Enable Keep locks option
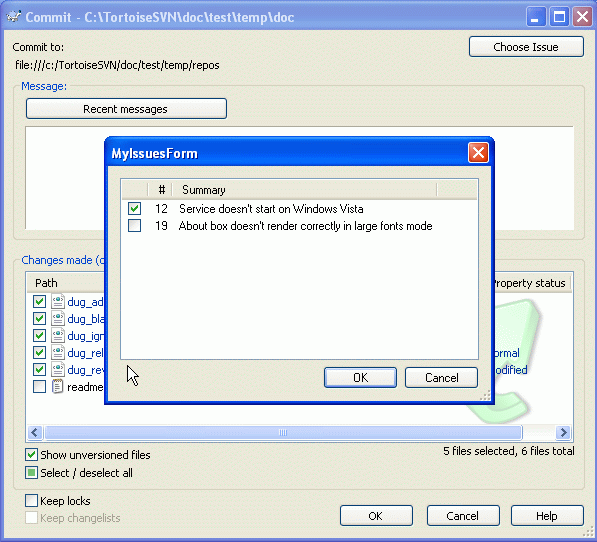Screen dimensions: 597x542 tap(32, 501)
